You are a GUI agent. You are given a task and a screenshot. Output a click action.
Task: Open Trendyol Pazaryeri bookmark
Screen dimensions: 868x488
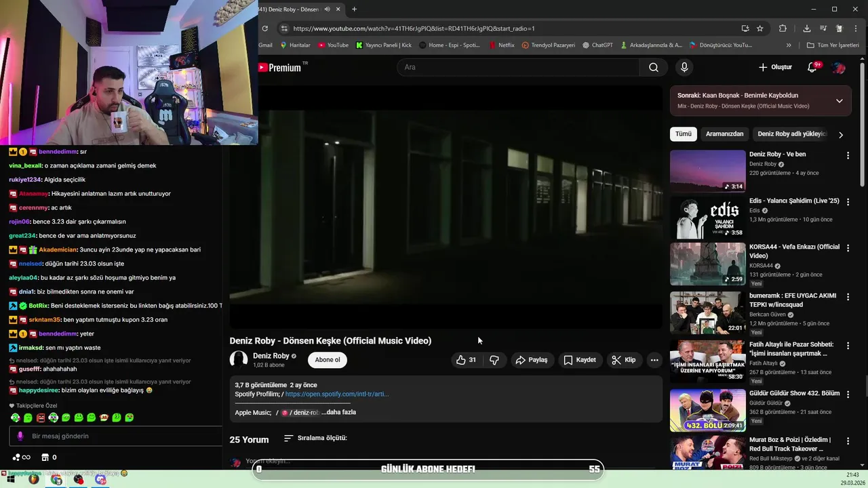[x=548, y=45]
